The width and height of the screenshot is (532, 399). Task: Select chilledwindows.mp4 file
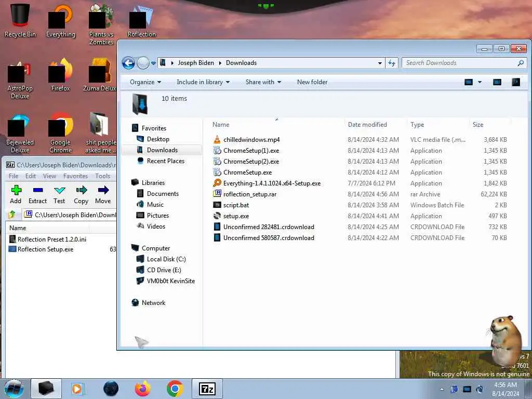[251, 139]
